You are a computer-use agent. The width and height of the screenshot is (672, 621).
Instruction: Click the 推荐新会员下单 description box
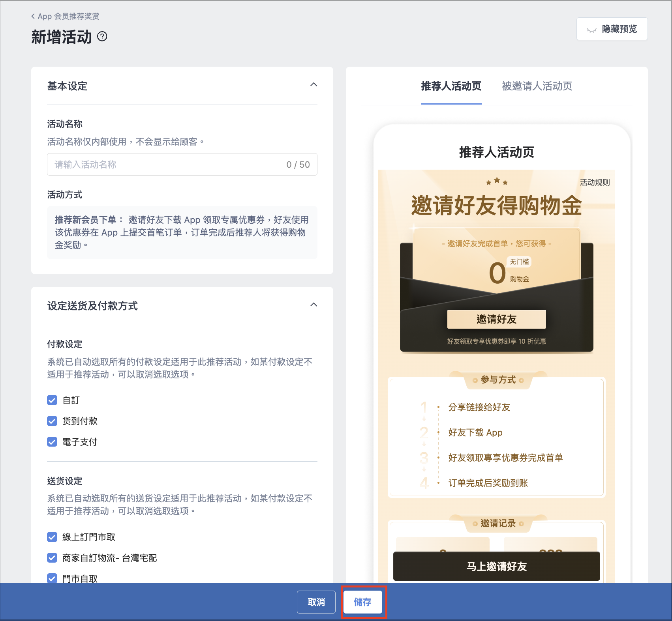point(182,232)
